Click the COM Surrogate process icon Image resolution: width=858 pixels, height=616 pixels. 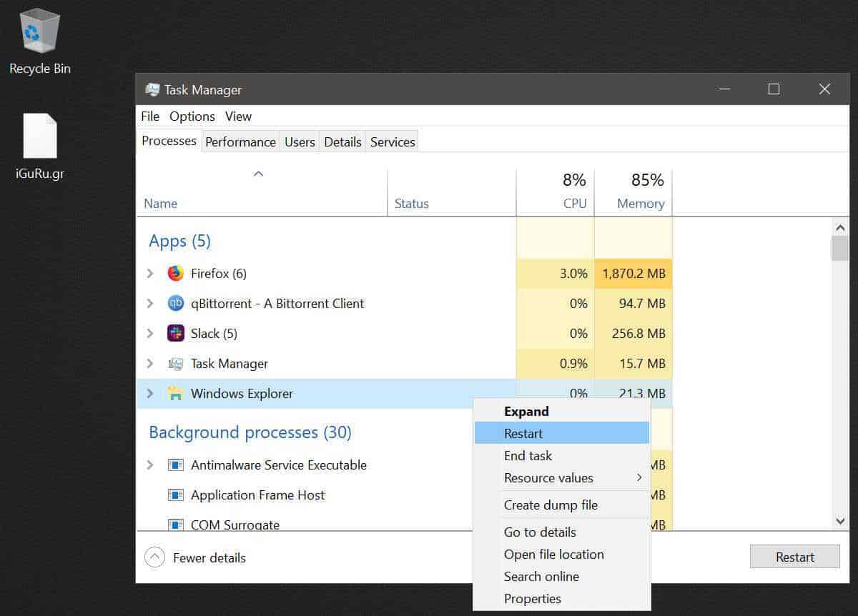click(175, 525)
